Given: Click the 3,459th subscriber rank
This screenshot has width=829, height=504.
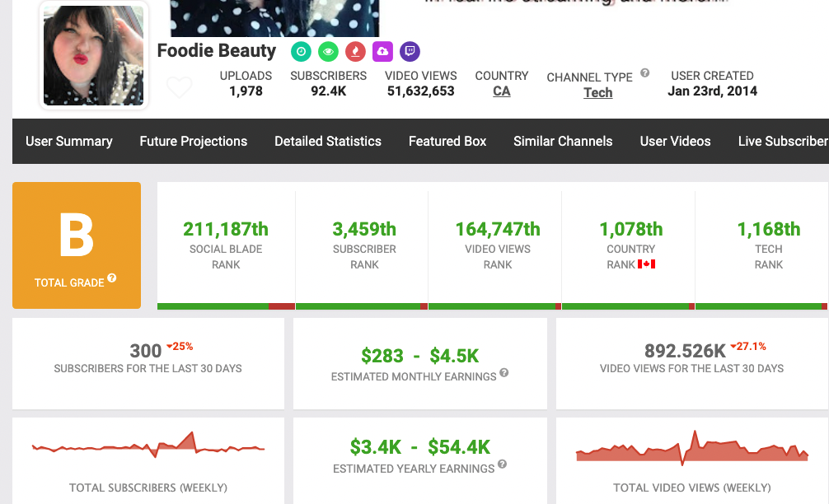Looking at the screenshot, I should (364, 229).
